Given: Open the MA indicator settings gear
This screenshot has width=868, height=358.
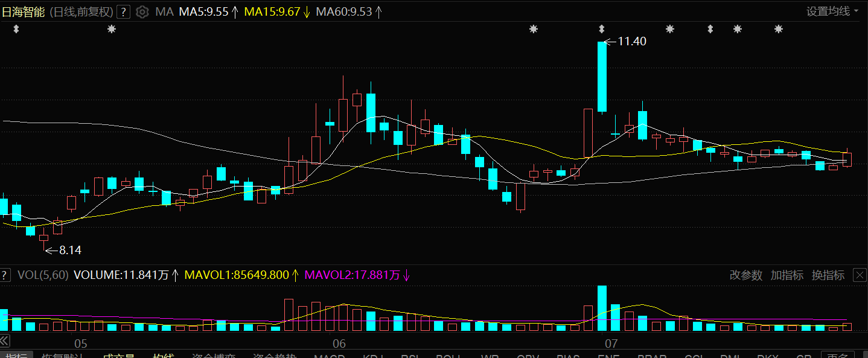Looking at the screenshot, I should [x=142, y=11].
